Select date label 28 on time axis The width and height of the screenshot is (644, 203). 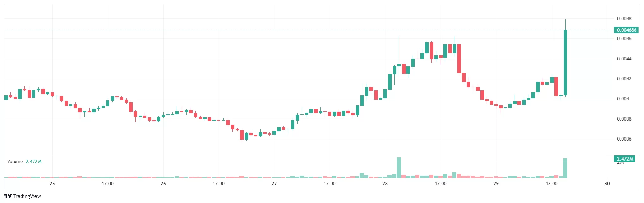[385, 184]
